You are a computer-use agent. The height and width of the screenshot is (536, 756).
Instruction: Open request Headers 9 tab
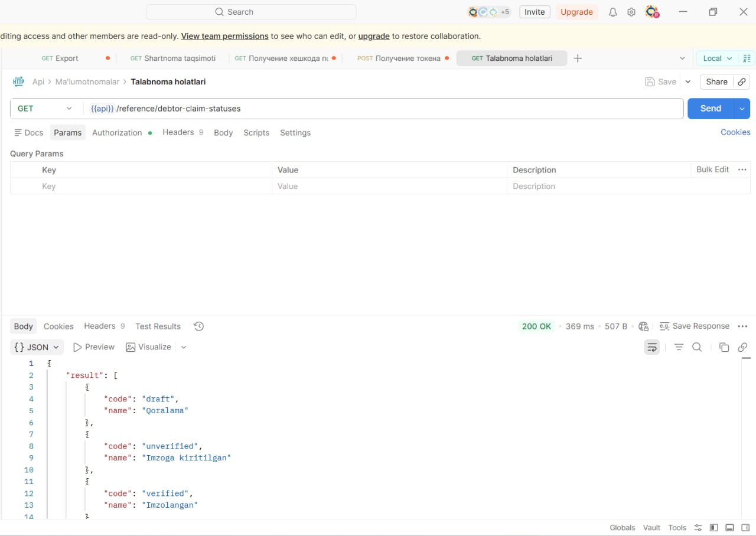[x=183, y=133]
